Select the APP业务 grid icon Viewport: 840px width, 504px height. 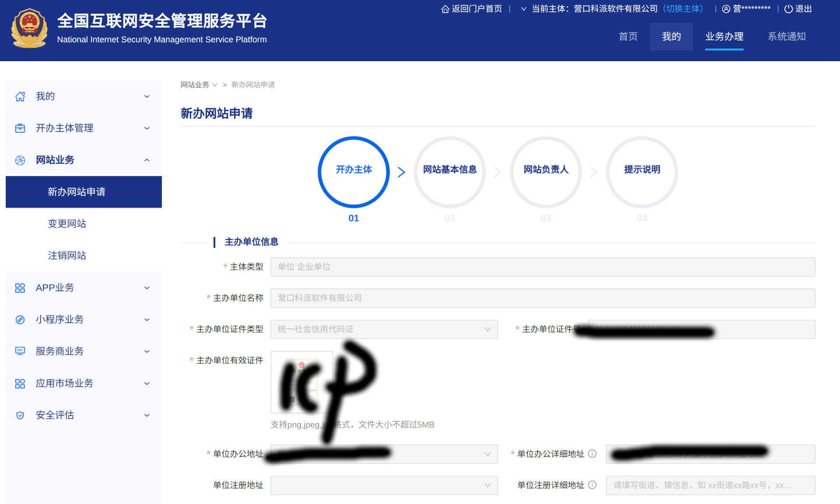point(20,288)
